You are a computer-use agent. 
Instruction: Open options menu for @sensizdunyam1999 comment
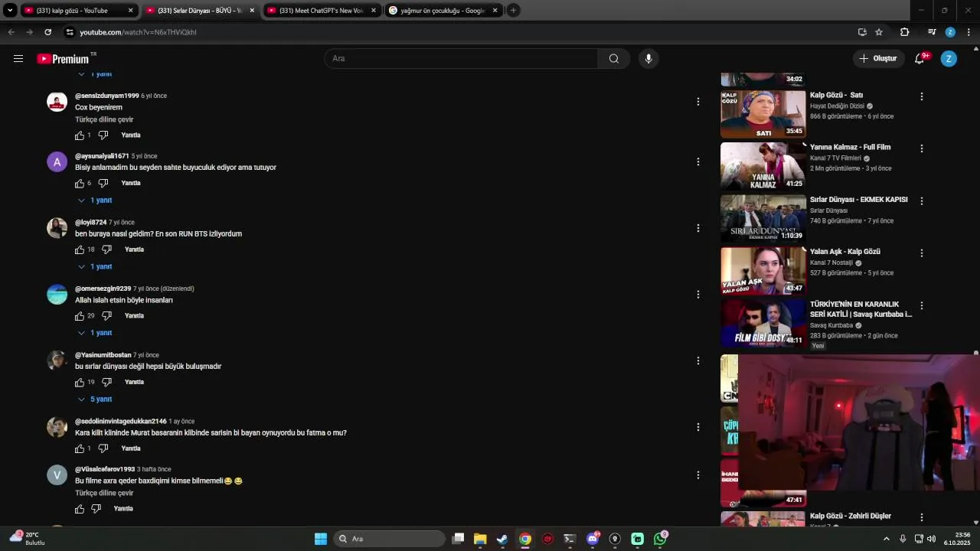coord(697,101)
